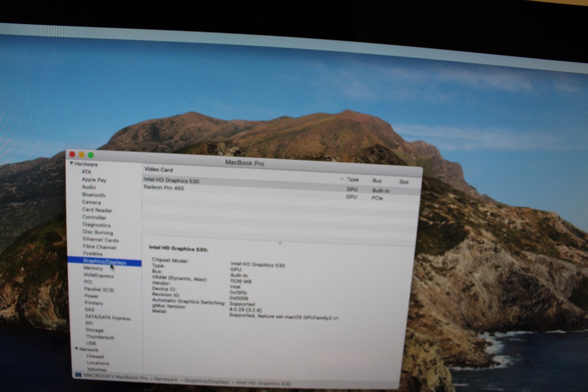Select Audio in the hardware list
Screen dimensions: 588x392
(x=89, y=187)
